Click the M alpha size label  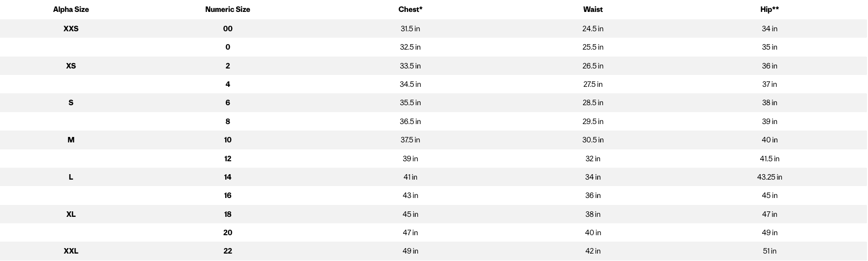(x=71, y=140)
